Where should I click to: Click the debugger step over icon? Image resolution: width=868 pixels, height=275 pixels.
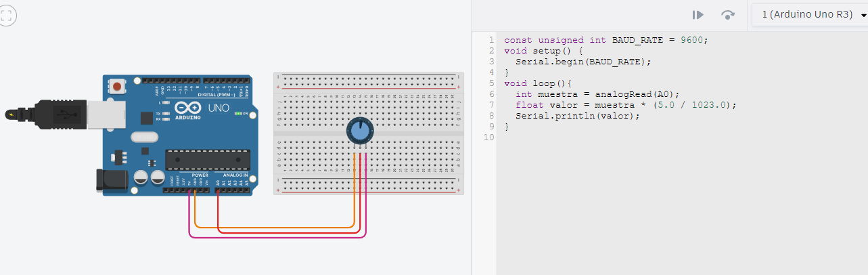(728, 15)
